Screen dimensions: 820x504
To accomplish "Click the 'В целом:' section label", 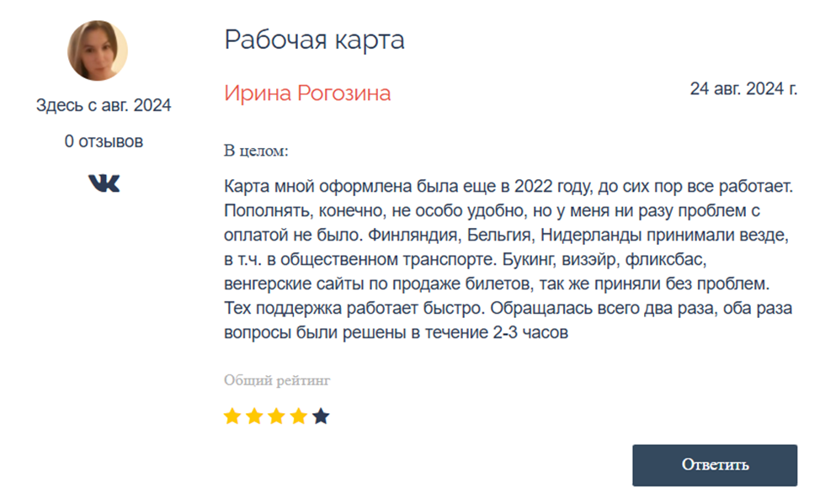I will pyautogui.click(x=256, y=151).
